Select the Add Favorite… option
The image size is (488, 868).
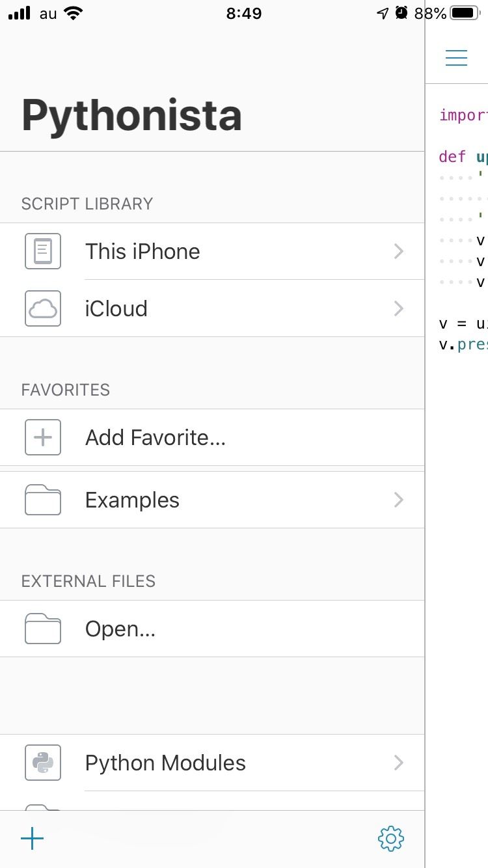(156, 437)
